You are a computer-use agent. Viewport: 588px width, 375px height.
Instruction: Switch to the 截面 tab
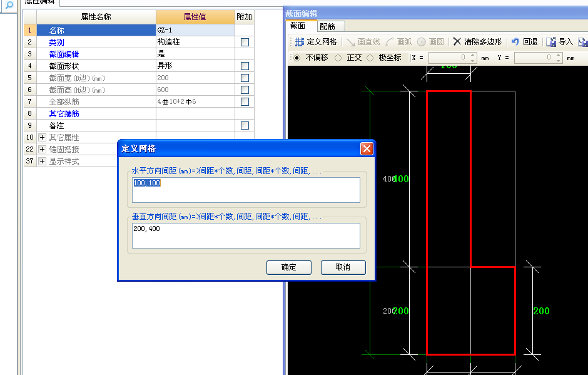tap(298, 26)
